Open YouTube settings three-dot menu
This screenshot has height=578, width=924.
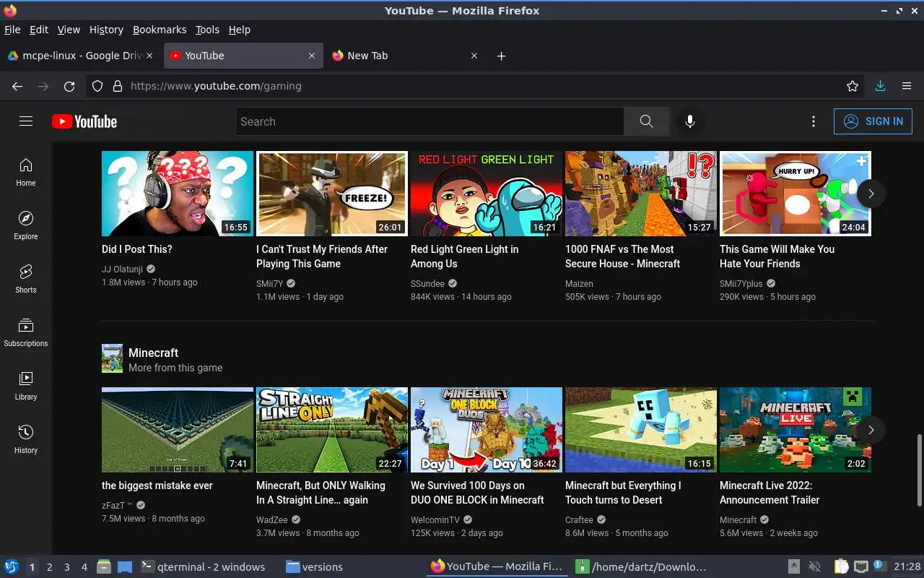814,121
